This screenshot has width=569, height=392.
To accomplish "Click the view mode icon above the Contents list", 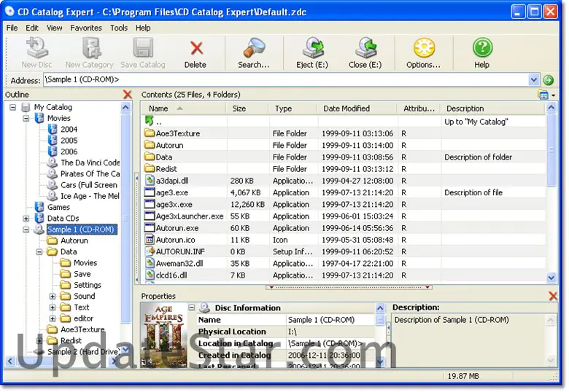I will pyautogui.click(x=543, y=95).
